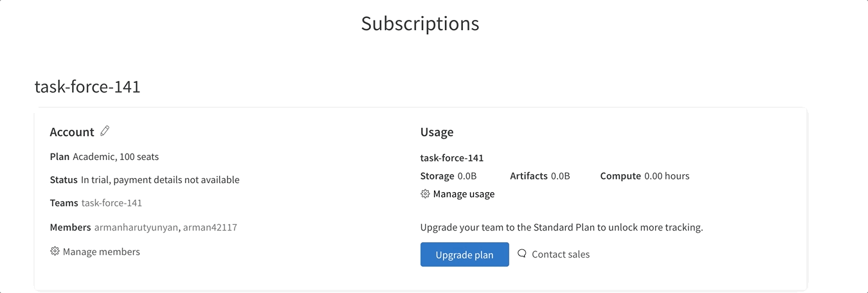Viewport: 868px width, 293px height.
Task: Click the Artifacts 0.0B value
Action: [560, 176]
